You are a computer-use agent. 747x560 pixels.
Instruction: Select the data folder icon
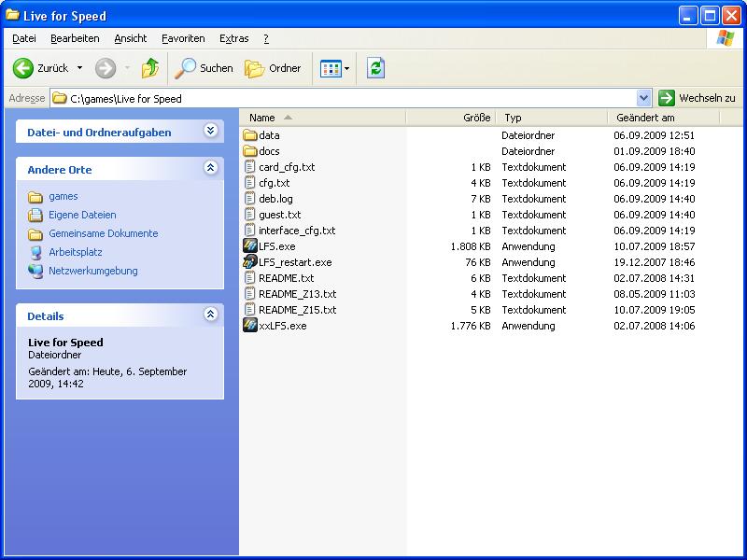click(x=250, y=135)
